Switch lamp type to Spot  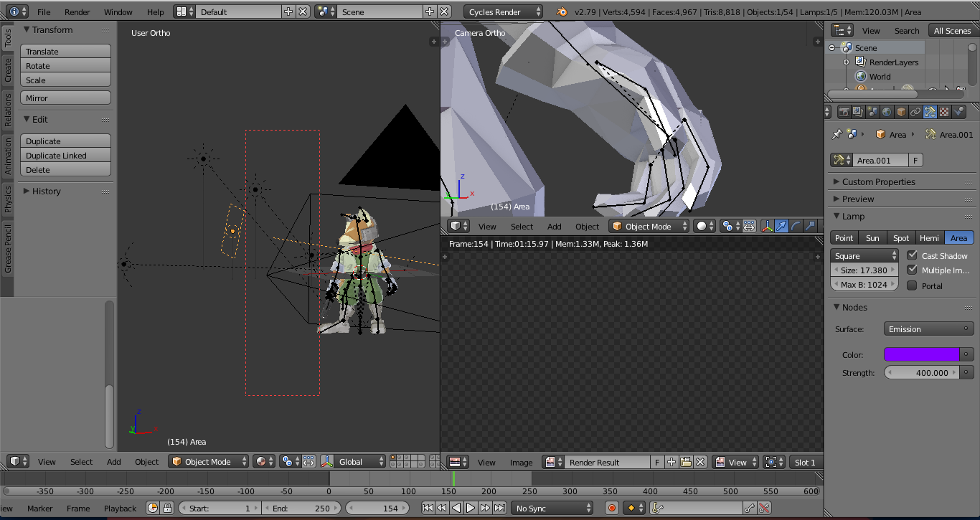click(x=901, y=237)
